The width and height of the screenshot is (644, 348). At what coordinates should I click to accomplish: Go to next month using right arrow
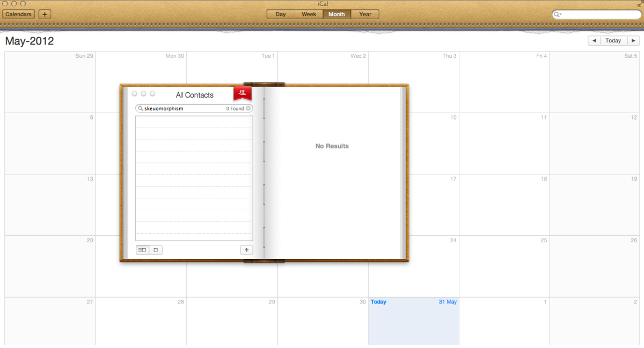(x=633, y=41)
